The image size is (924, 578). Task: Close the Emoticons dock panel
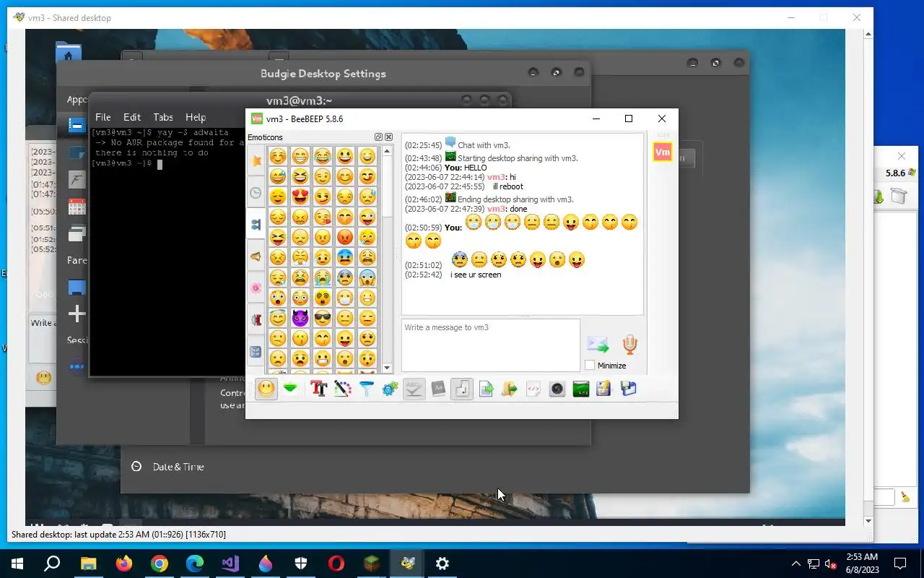[x=388, y=137]
